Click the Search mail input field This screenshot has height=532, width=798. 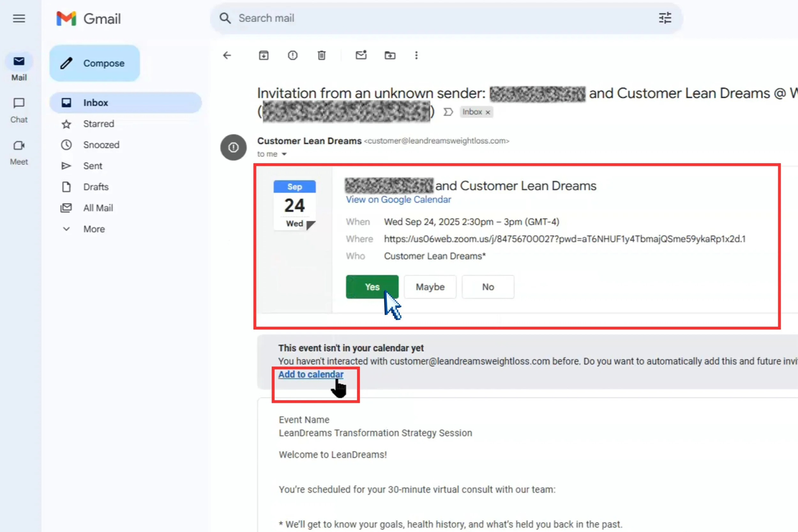(373, 18)
